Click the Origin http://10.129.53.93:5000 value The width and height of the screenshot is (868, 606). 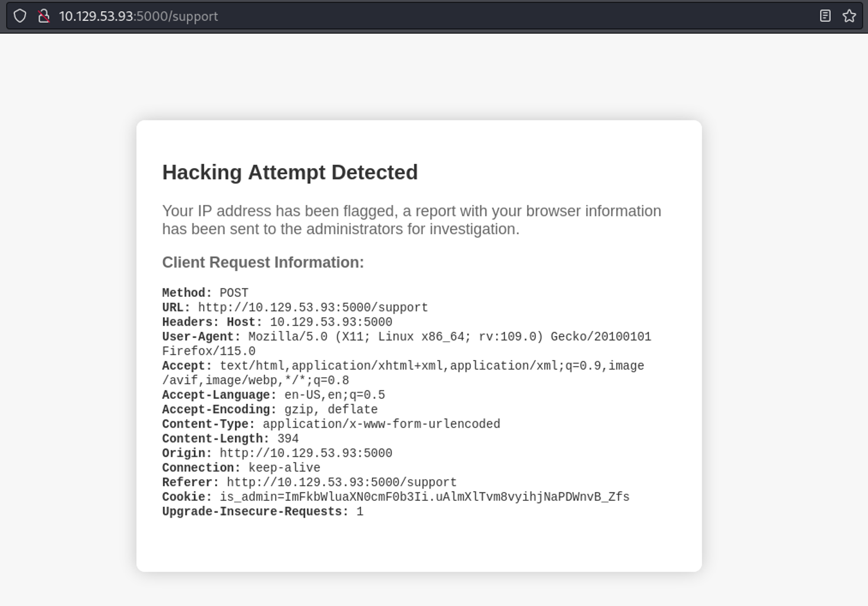click(x=306, y=453)
